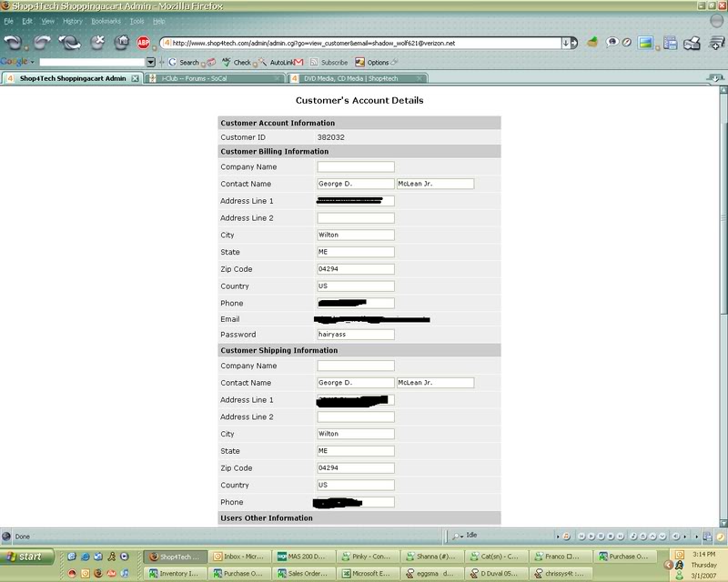Open the Bookmarks menu
Screen dimensions: 728x582
pyautogui.click(x=105, y=20)
